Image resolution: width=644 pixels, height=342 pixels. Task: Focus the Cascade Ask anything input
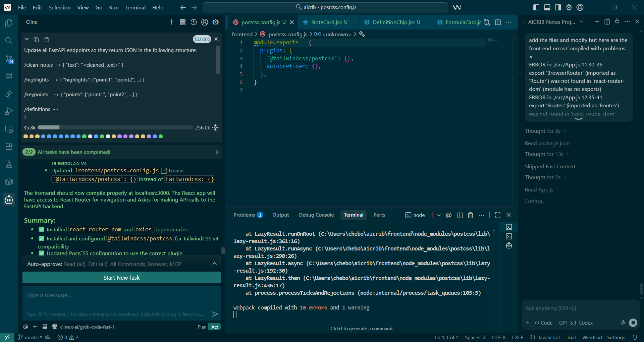581,308
